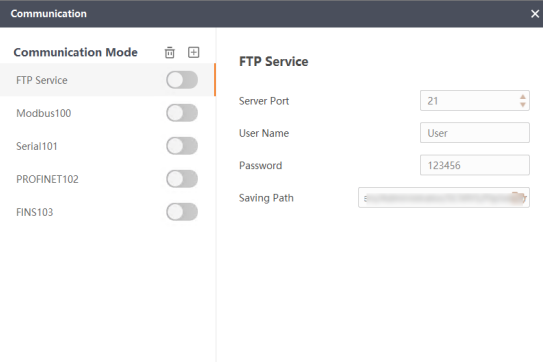
Task: Select the FINS103 entry
Action: (x=107, y=212)
